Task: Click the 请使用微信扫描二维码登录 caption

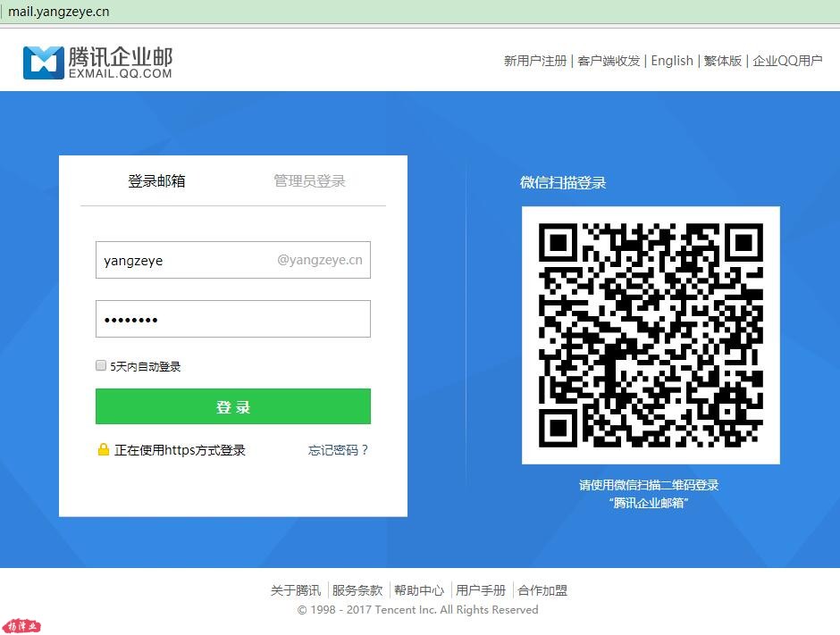Action: [649, 485]
